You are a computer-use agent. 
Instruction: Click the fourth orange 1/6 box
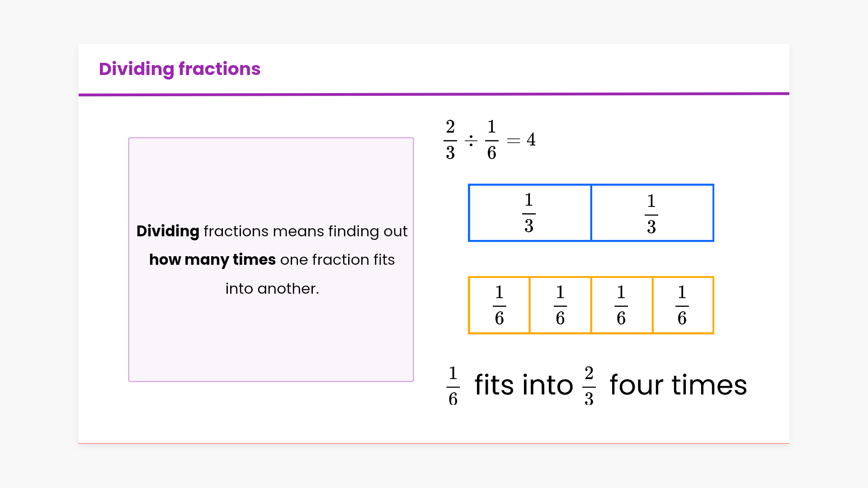(x=682, y=305)
